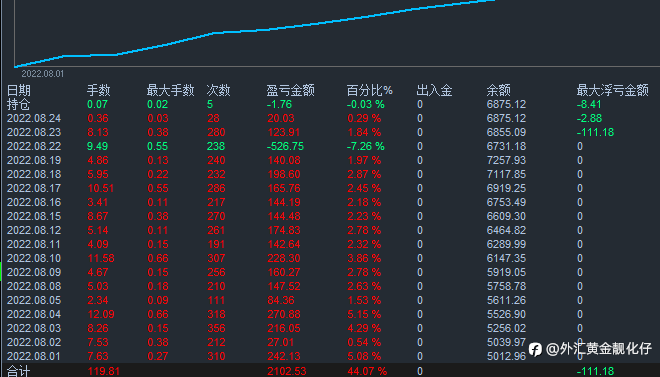Click percentage value 5.08 %

pos(364,356)
